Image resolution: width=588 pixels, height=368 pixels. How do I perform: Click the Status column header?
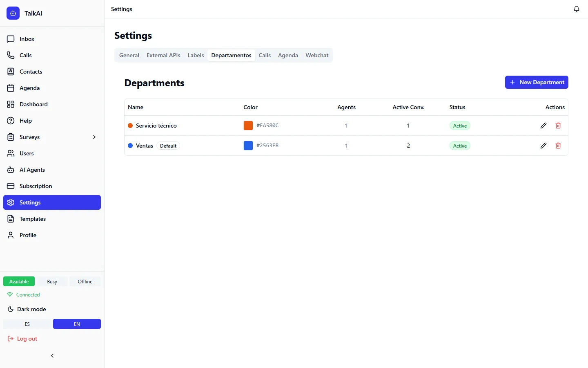[x=457, y=107]
